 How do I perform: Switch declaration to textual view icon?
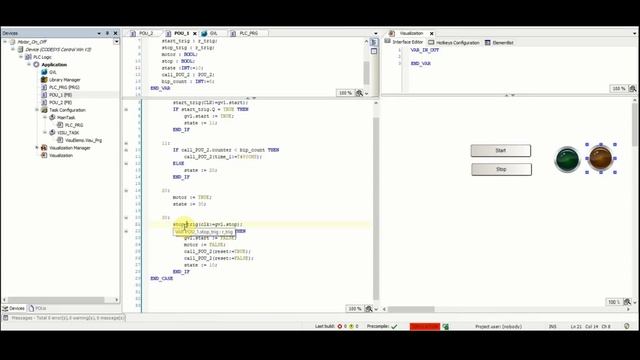374,42
